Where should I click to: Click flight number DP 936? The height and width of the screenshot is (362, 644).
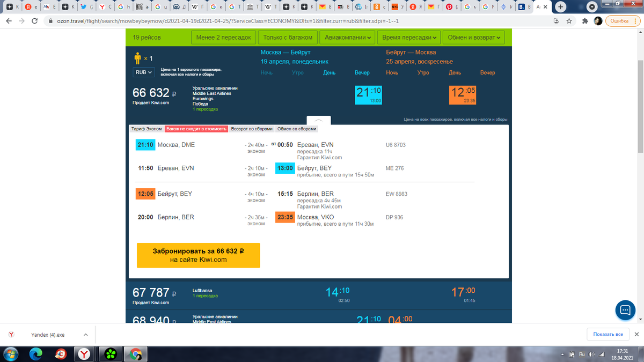click(394, 218)
